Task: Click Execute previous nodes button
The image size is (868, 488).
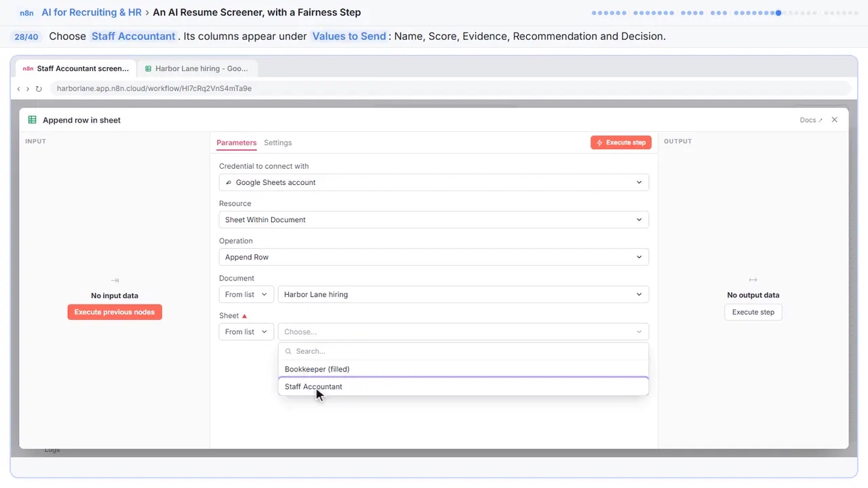Action: click(115, 312)
